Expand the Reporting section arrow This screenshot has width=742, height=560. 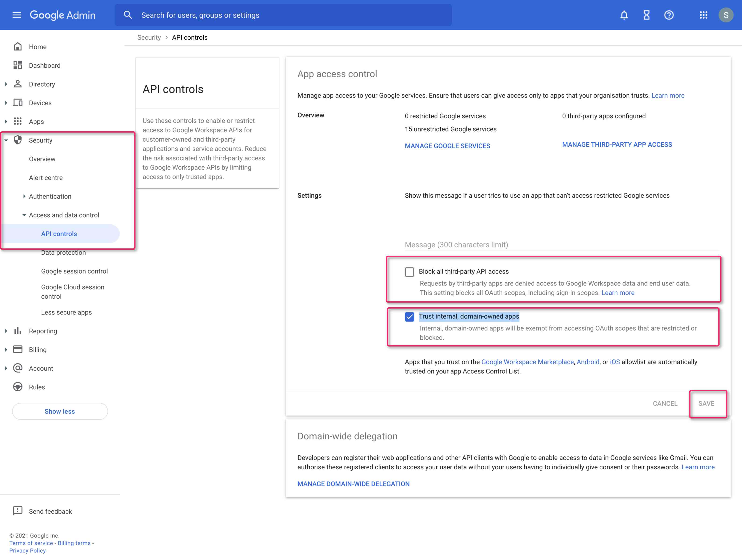6,331
